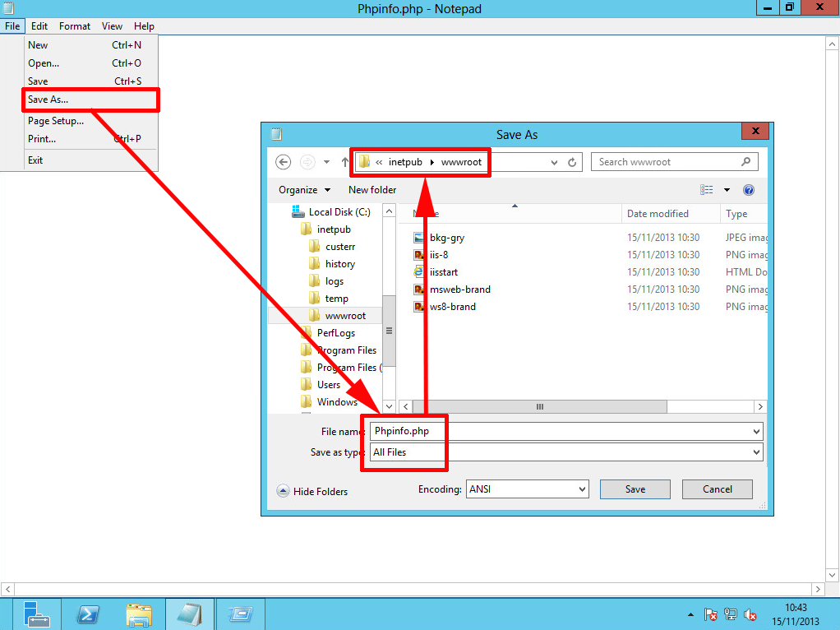The width and height of the screenshot is (840, 630).
Task: Open the File name dropdown arrow
Action: [756, 431]
